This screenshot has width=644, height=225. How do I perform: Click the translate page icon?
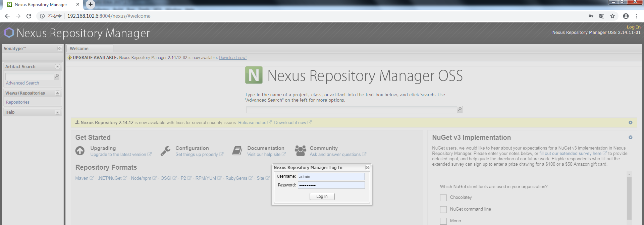[602, 16]
